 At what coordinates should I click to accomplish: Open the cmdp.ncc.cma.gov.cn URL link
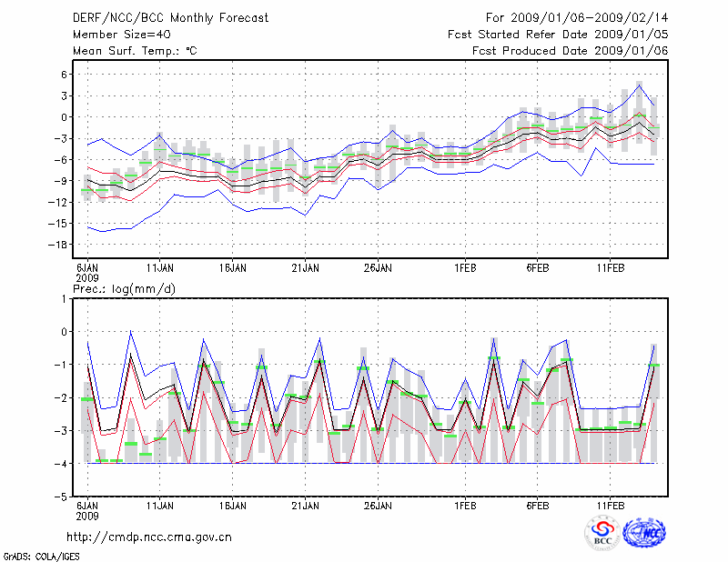click(x=149, y=537)
